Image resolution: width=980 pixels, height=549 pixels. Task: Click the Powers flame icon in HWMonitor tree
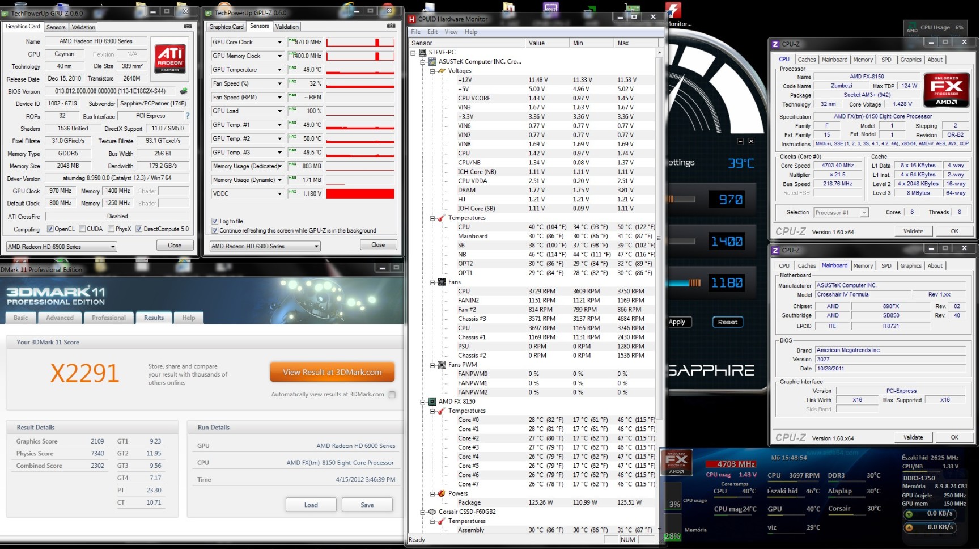tap(442, 493)
